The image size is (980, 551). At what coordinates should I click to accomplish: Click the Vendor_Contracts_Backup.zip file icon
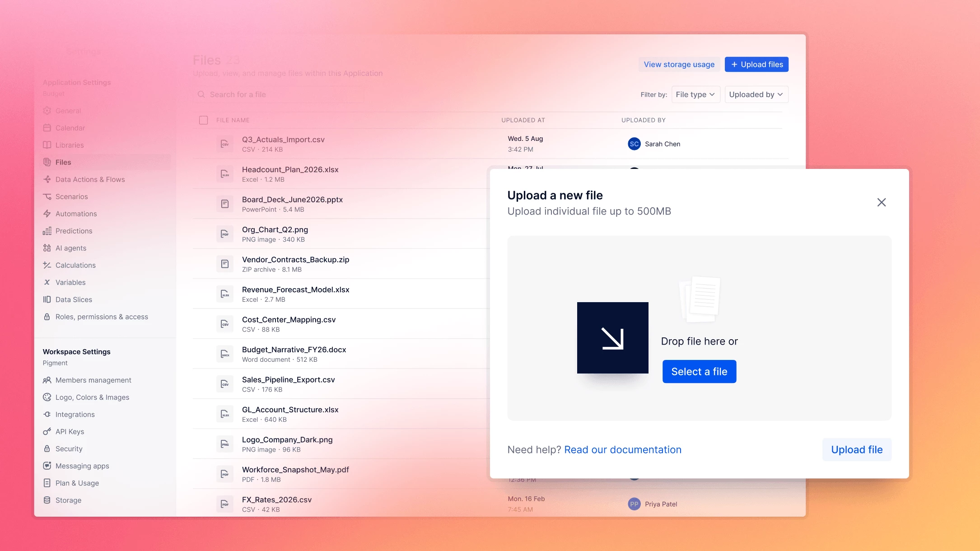pyautogui.click(x=224, y=264)
